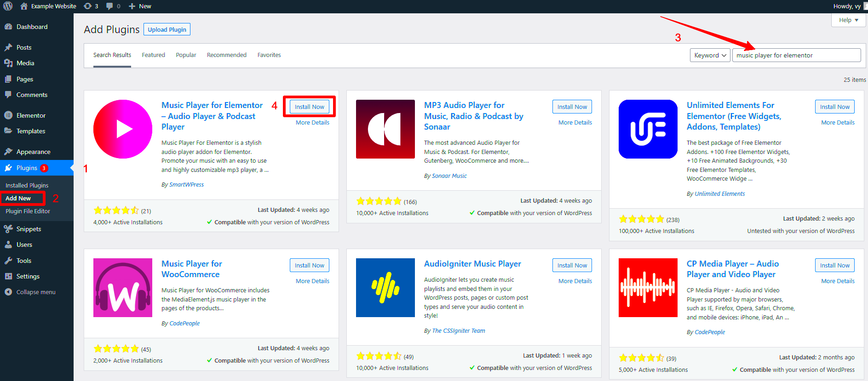This screenshot has width=868, height=381.
Task: View More Details for CP Media Player
Action: click(838, 281)
